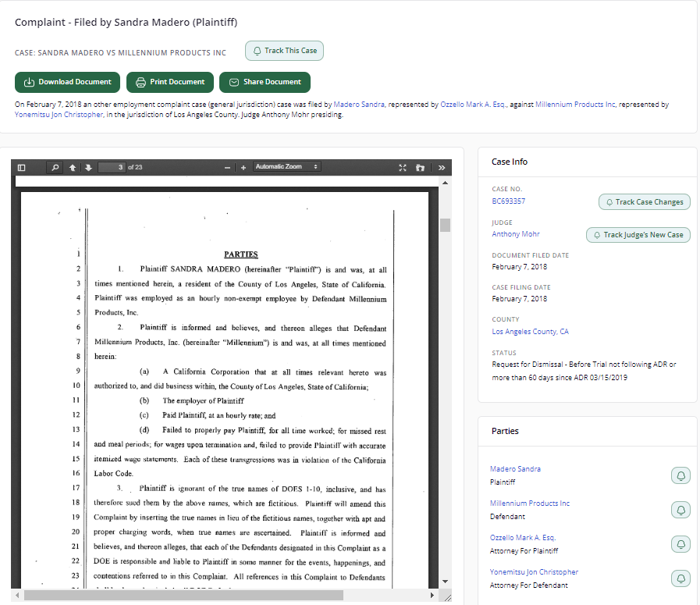Click the Request for Dismissal status text

tap(584, 371)
